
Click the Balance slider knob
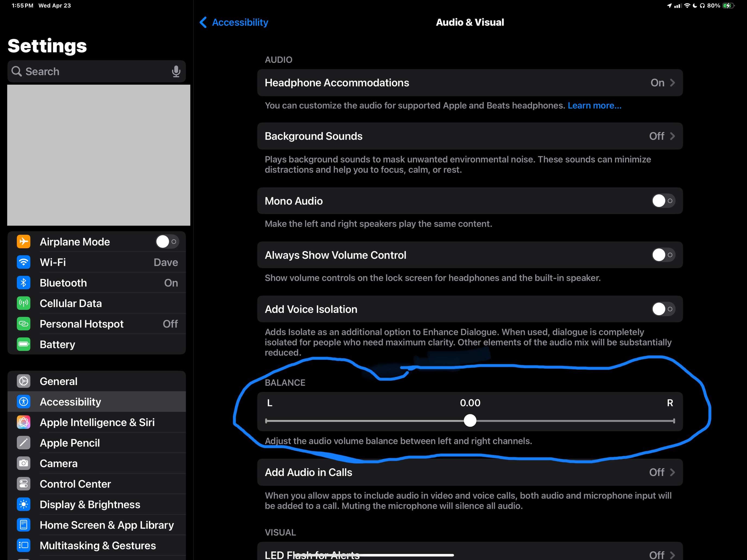470,421
